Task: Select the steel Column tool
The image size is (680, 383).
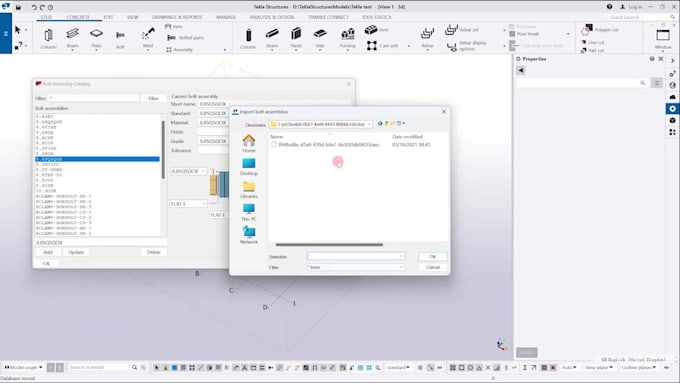Action: [48, 38]
